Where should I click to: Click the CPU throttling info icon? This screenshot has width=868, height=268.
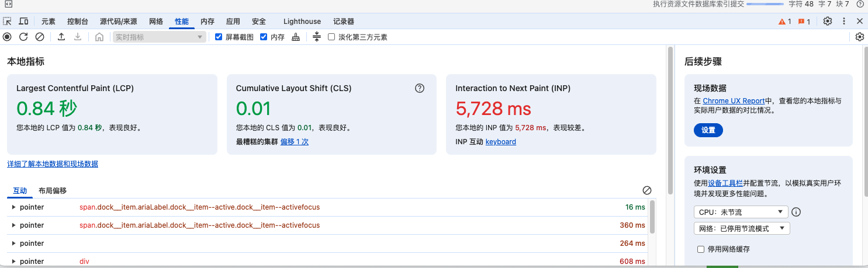(796, 212)
